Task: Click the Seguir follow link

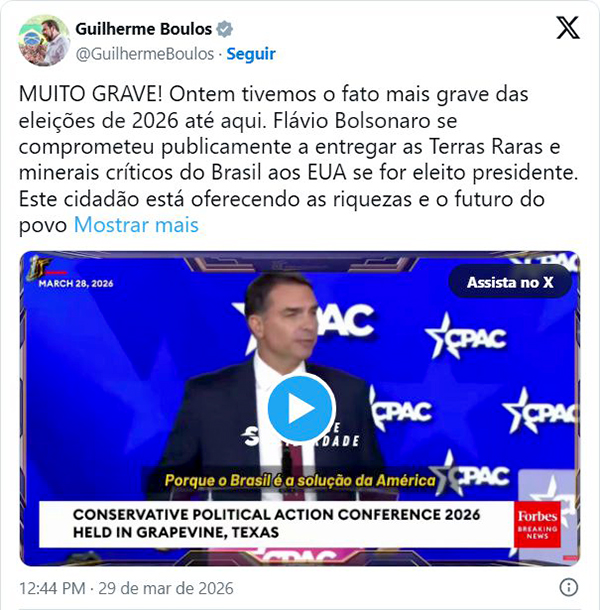Action: pos(251,54)
